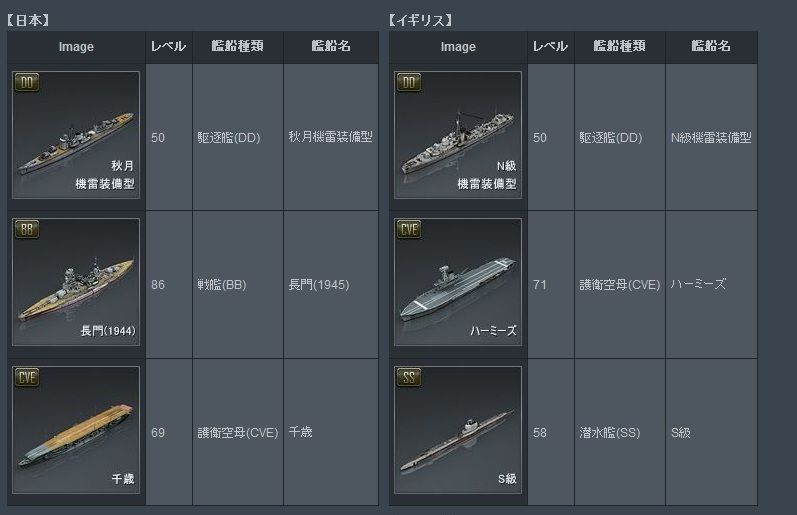Click the DD badge on N級 image

(x=409, y=82)
